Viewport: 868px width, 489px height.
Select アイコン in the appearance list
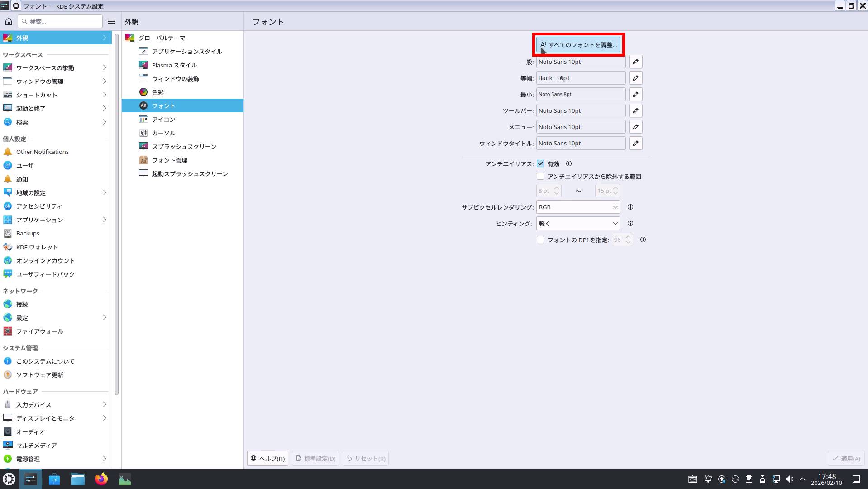[163, 119]
